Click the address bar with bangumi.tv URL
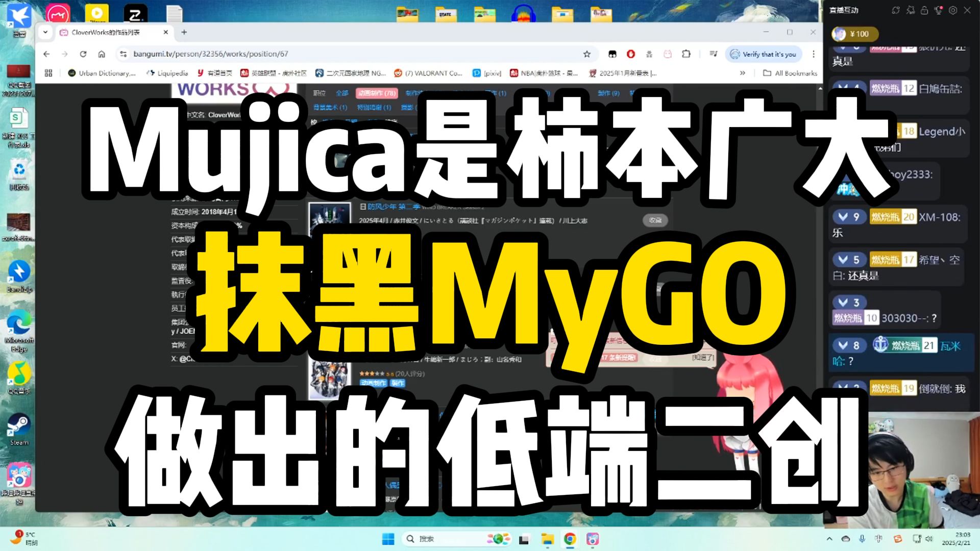980x551 pixels. (x=352, y=54)
